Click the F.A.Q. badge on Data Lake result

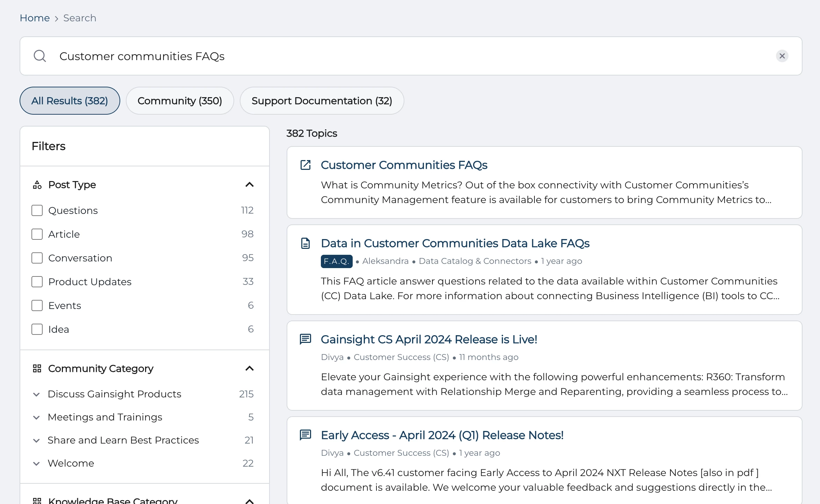coord(337,261)
